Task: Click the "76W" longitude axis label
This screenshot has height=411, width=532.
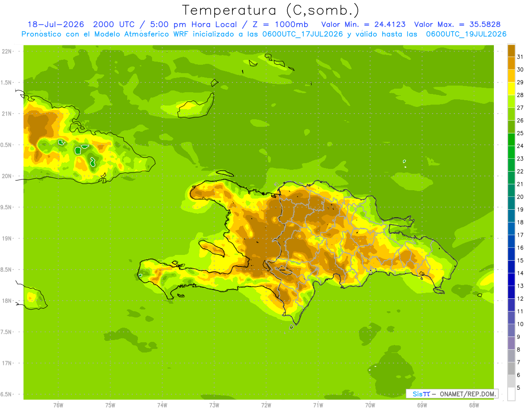Action: pyautogui.click(x=58, y=406)
